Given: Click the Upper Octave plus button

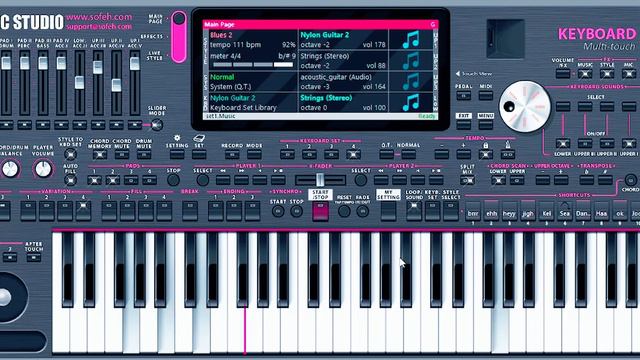Looking at the screenshot, I should 561,180.
